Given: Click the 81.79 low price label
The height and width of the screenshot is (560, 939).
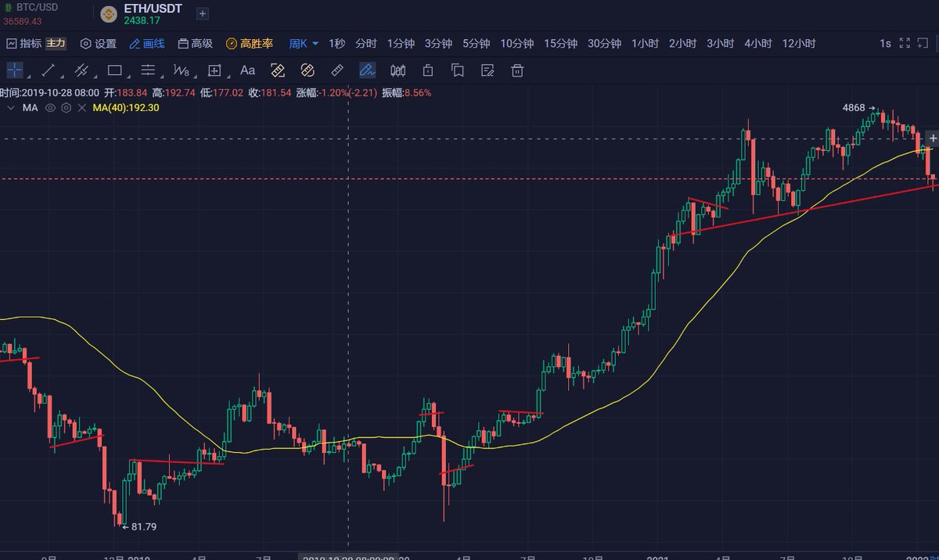Looking at the screenshot, I should tap(144, 526).
